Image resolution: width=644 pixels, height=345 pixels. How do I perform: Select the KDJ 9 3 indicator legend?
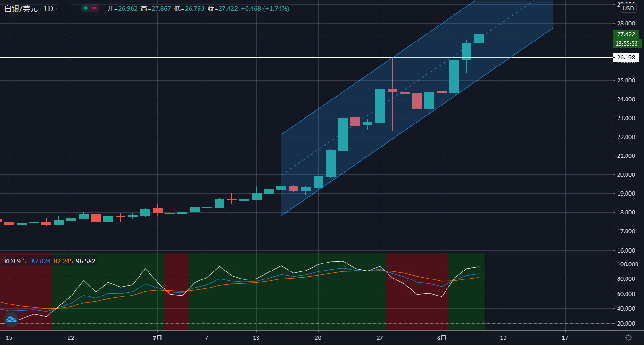[x=15, y=261]
